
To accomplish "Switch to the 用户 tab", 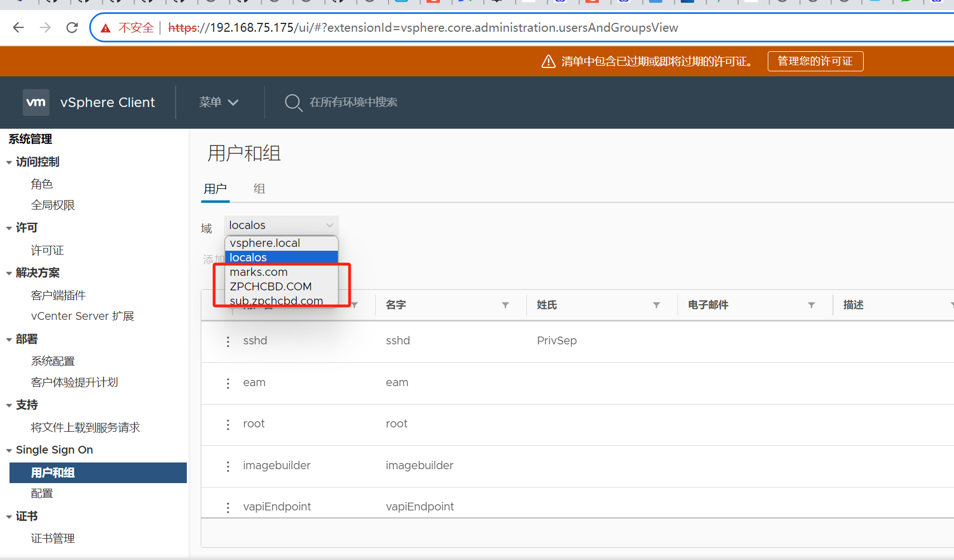I will (215, 189).
